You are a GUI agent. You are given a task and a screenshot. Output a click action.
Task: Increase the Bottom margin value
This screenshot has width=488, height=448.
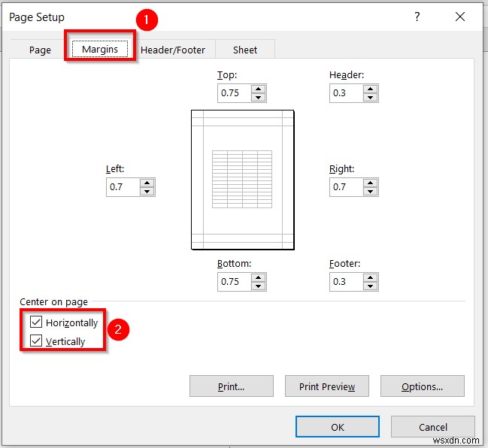click(x=258, y=278)
